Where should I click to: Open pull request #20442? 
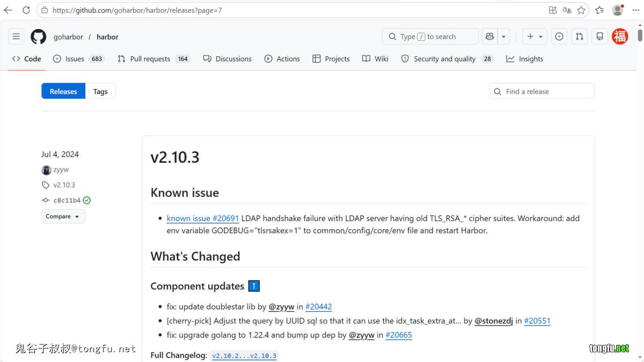point(319,307)
